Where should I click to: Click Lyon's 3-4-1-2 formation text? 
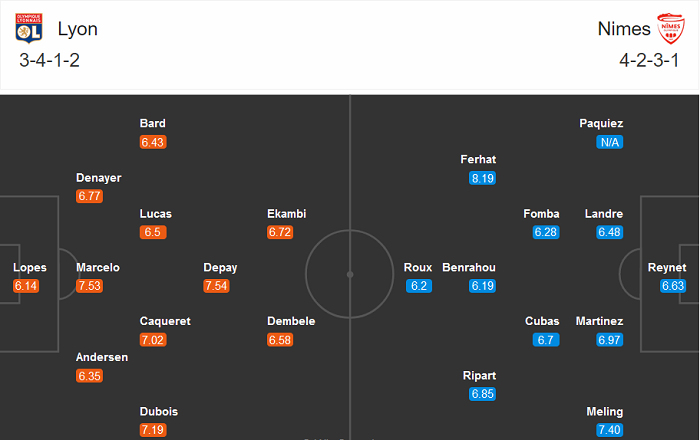[x=49, y=59]
